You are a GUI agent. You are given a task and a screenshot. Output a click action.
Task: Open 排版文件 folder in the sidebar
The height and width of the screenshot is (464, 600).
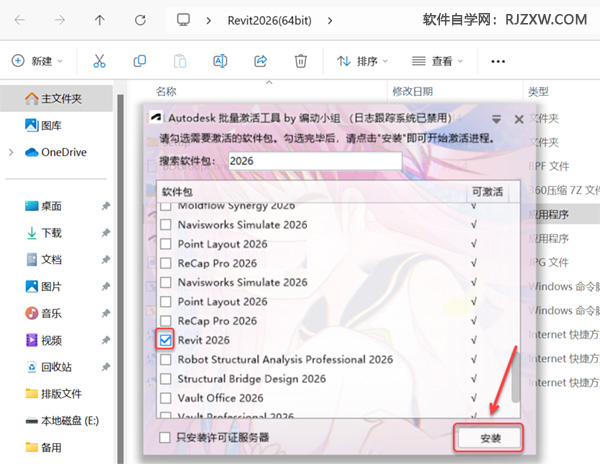[x=53, y=394]
